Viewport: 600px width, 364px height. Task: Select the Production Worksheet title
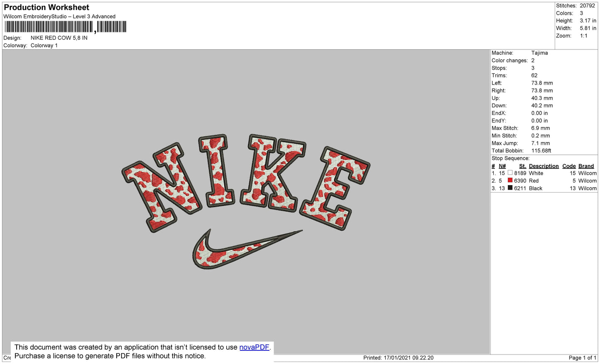(x=47, y=7)
